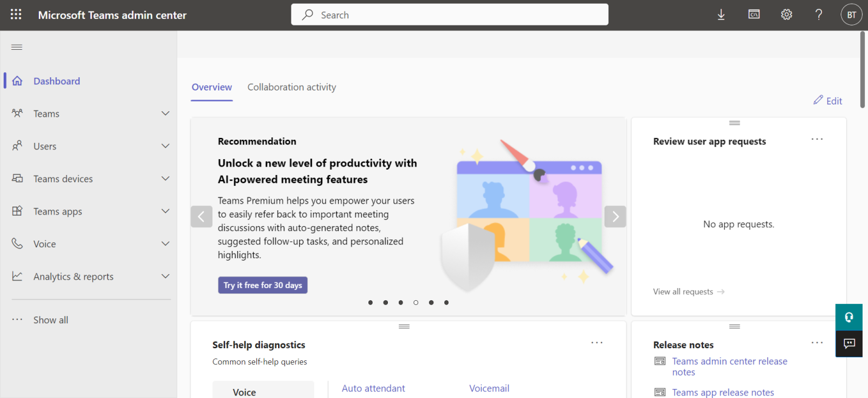This screenshot has width=868, height=398.
Task: Select the first carousel dot
Action: pyautogui.click(x=370, y=302)
